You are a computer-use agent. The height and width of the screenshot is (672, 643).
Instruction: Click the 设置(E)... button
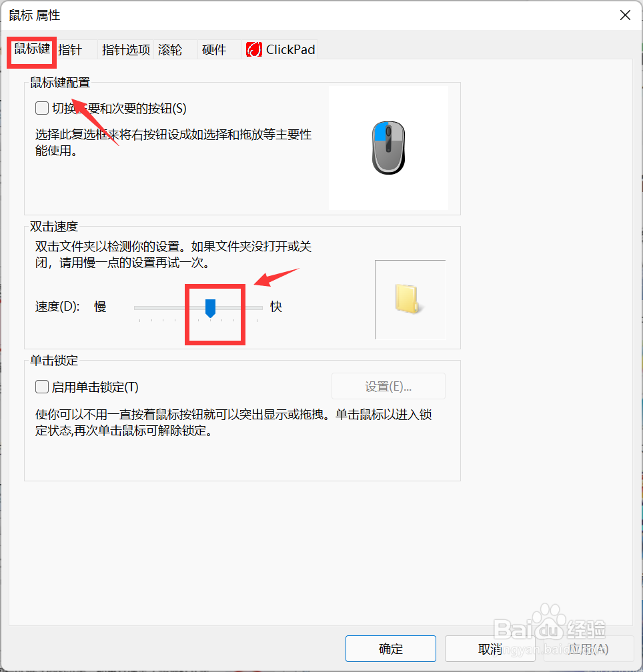coord(388,386)
